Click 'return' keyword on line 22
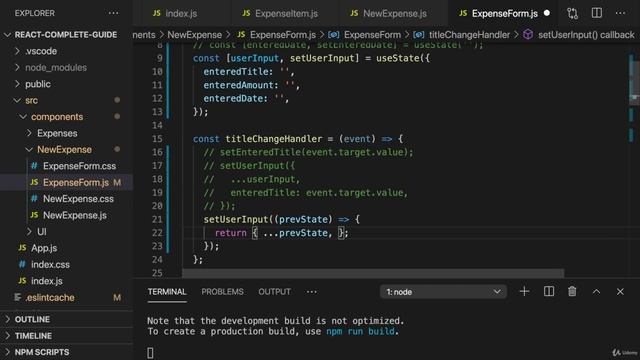 [x=231, y=233]
